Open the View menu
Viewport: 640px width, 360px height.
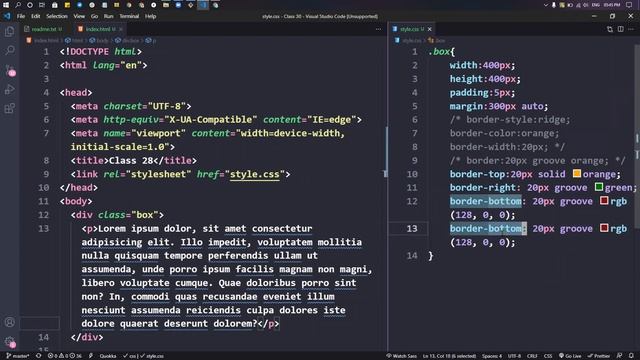click(79, 16)
